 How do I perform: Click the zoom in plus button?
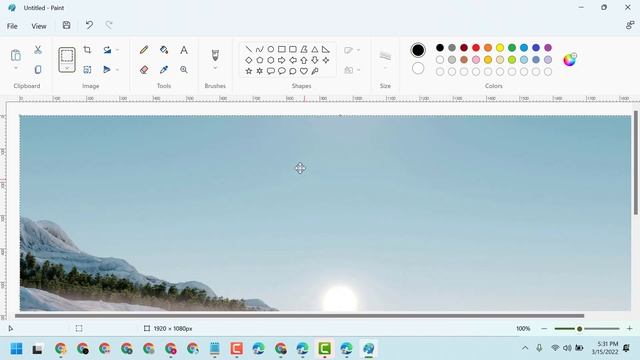(x=629, y=329)
